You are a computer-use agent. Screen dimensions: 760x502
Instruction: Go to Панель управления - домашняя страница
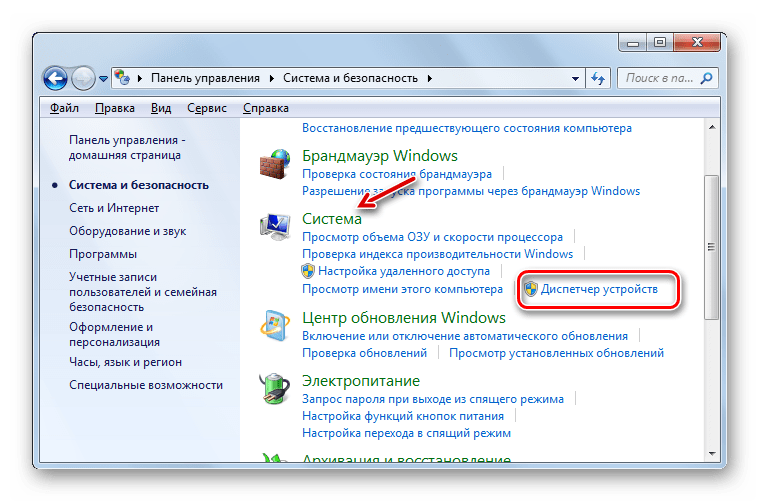click(127, 147)
